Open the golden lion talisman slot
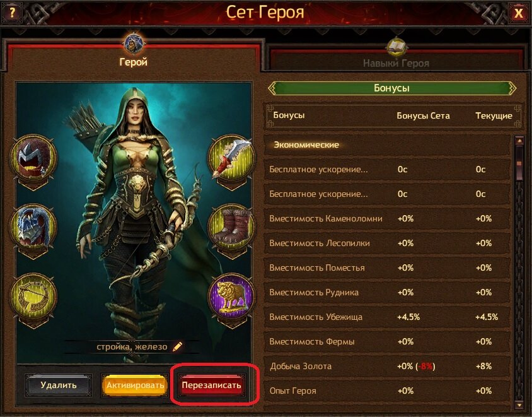 click(231, 297)
